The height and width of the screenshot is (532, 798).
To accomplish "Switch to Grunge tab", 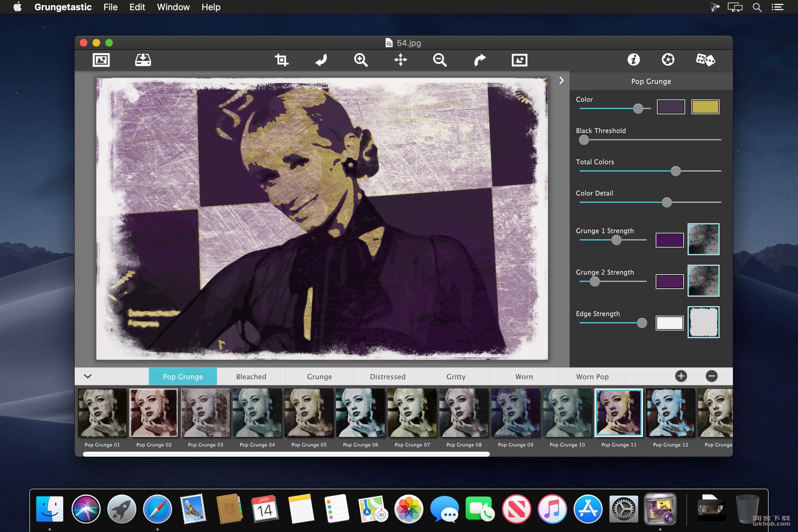I will click(319, 376).
